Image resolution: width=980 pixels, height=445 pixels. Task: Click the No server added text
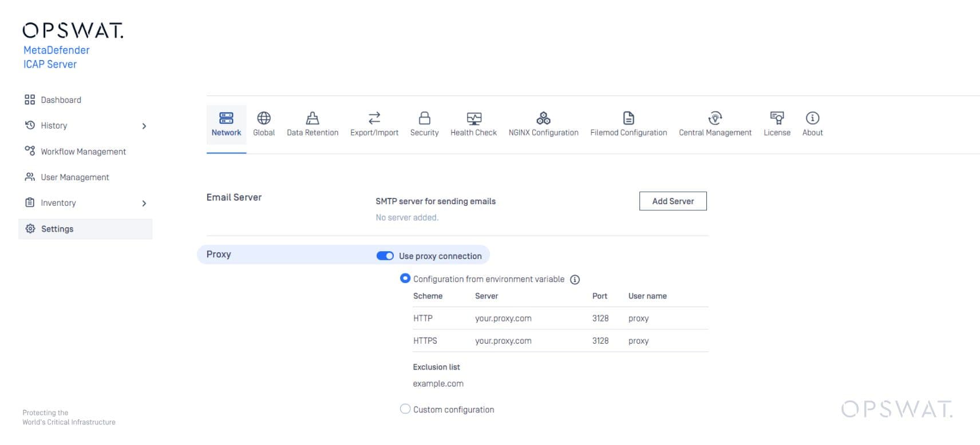click(407, 217)
